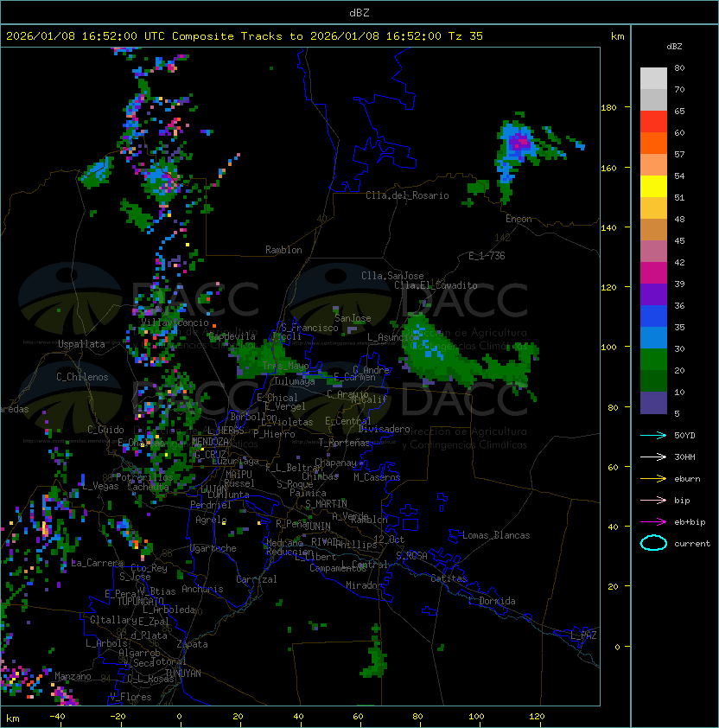
Task: Click the 'Carrizal' map label
Action: 257,579
